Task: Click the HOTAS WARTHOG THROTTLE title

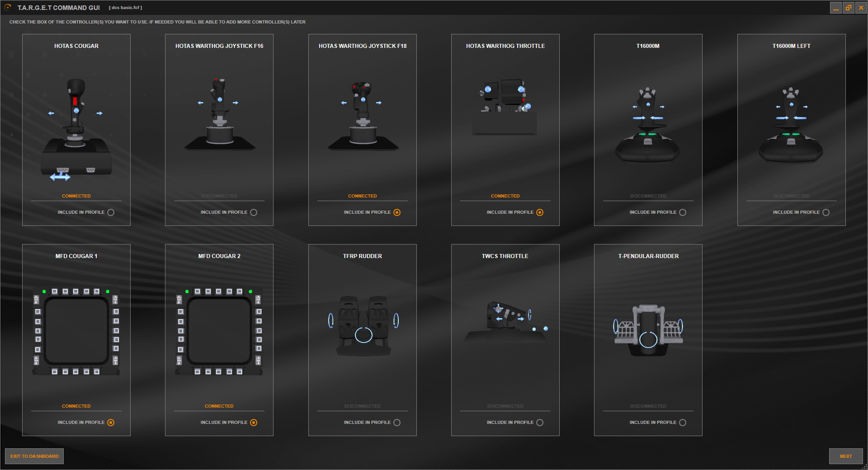Action: (505, 46)
